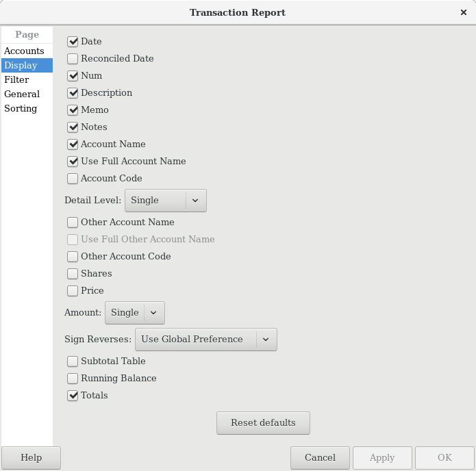Enable the Running Balance checkbox
This screenshot has width=476, height=471.
(73, 379)
